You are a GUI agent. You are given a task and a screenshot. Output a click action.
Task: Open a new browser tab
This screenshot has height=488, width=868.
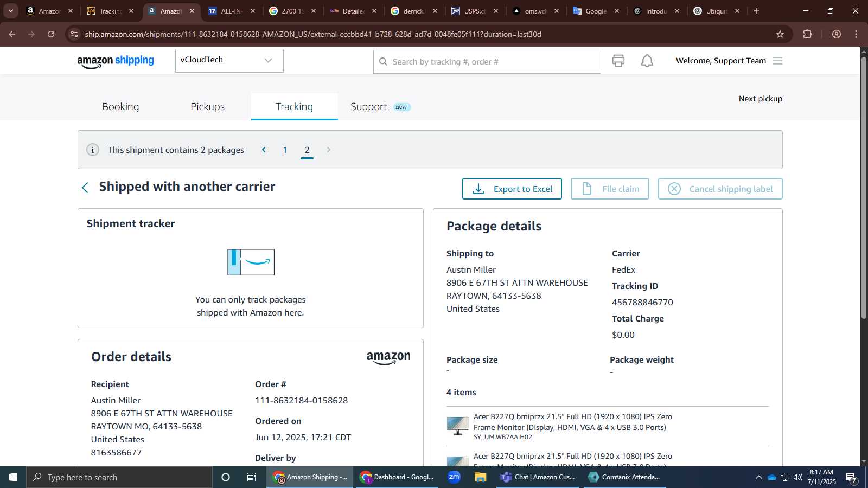(x=757, y=11)
